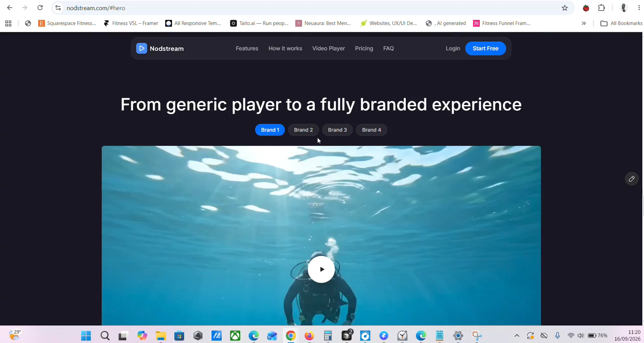
Task: Click the tomato extension icon
Action: point(586,8)
